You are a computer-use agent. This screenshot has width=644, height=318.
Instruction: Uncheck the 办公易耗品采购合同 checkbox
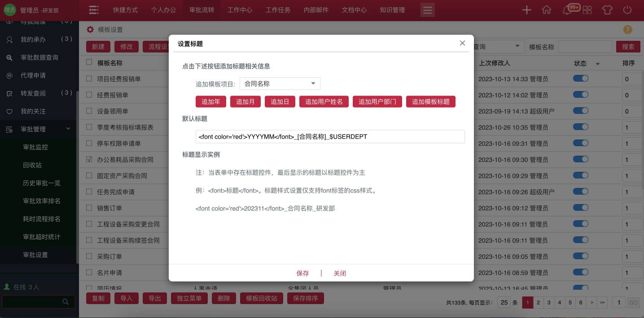click(89, 159)
